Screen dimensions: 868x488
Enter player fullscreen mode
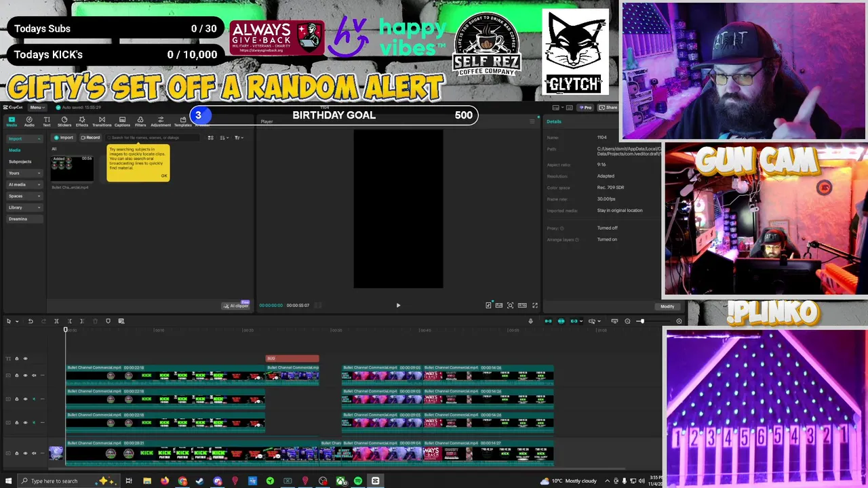pos(534,306)
